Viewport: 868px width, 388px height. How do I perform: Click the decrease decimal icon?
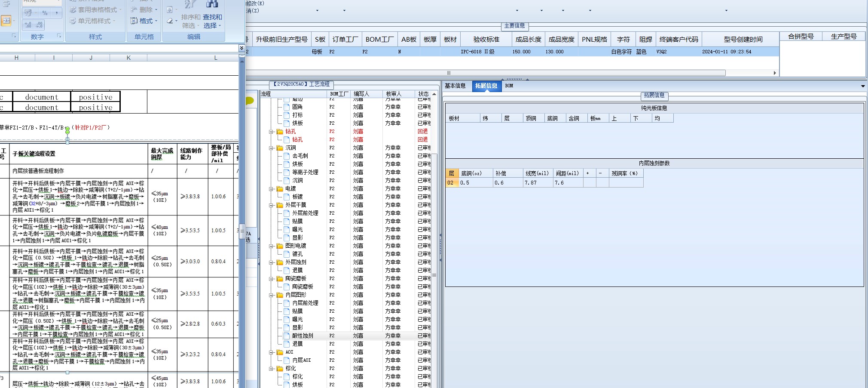pyautogui.click(x=39, y=25)
